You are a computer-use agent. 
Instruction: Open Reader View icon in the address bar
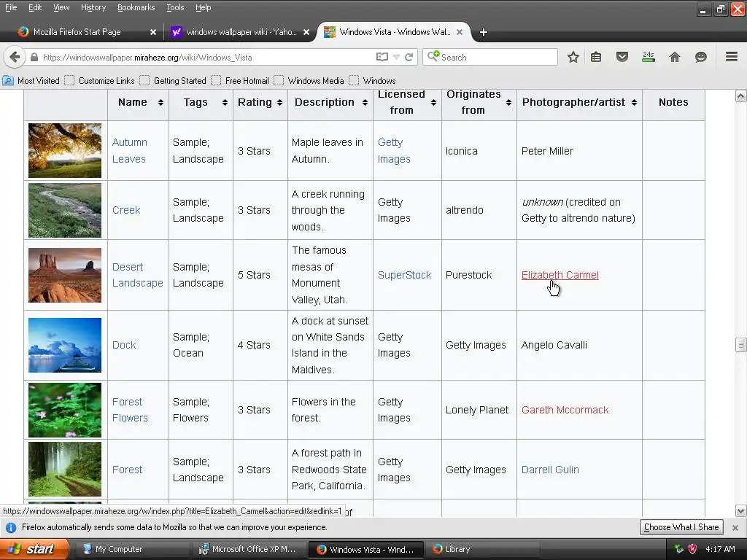tap(382, 57)
